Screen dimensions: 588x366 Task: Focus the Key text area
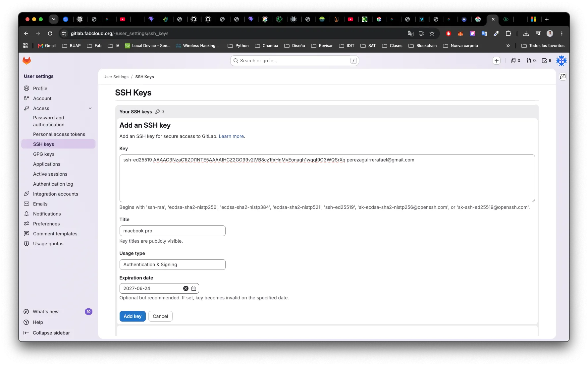click(x=327, y=178)
